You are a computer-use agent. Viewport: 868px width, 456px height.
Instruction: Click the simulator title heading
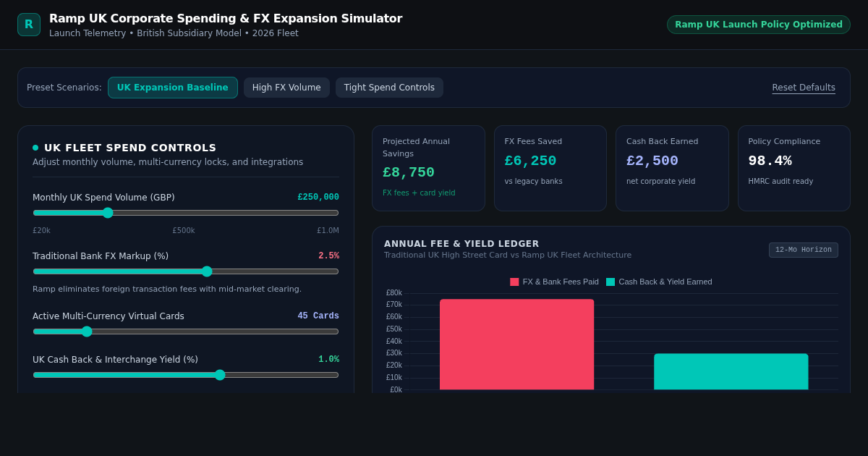click(226, 19)
